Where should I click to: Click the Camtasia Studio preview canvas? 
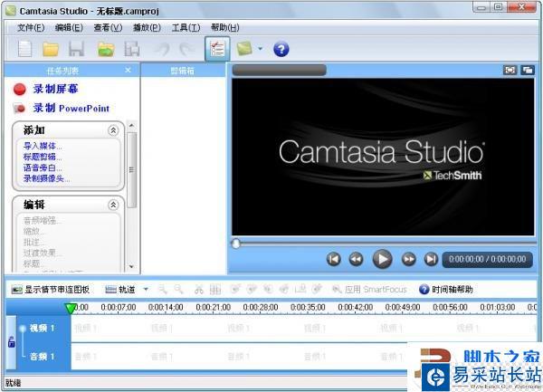click(383, 158)
